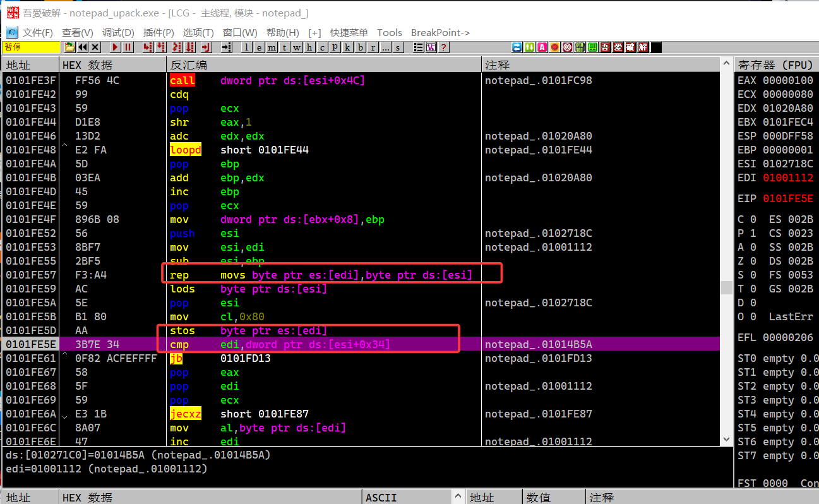Open the 快捷菜单 quick menu
The height and width of the screenshot is (504, 819).
349,33
